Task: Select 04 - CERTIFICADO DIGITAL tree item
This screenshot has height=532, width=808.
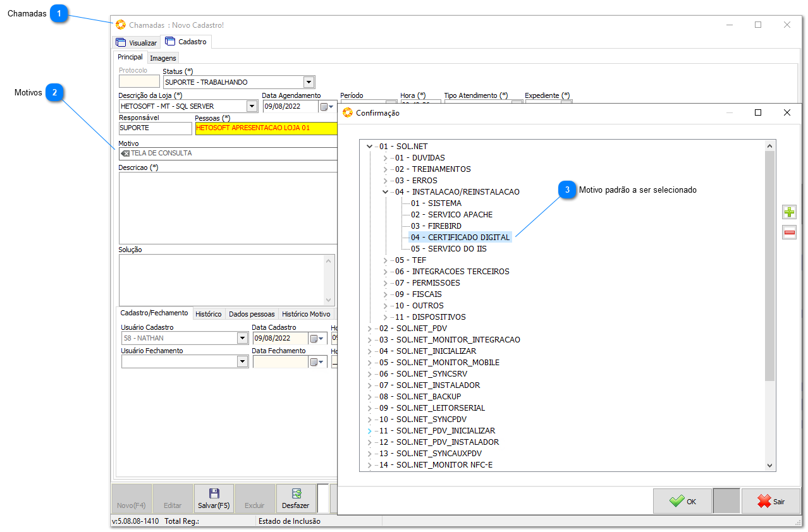Action: (460, 238)
